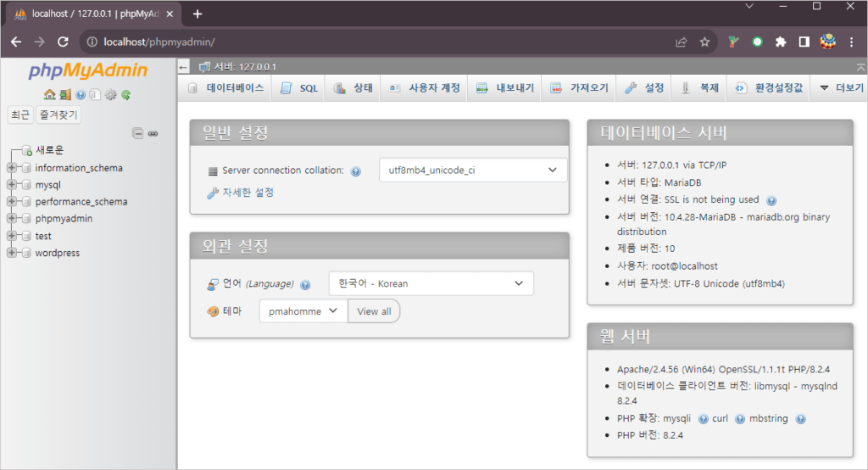The image size is (868, 470).
Task: Open a new browser tab
Action: pyautogui.click(x=198, y=14)
